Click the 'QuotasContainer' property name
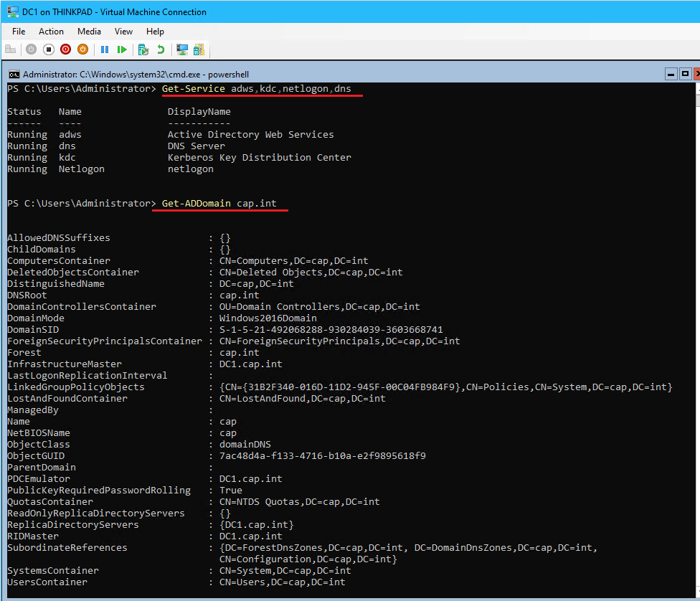This screenshot has width=700, height=601. coord(50,502)
